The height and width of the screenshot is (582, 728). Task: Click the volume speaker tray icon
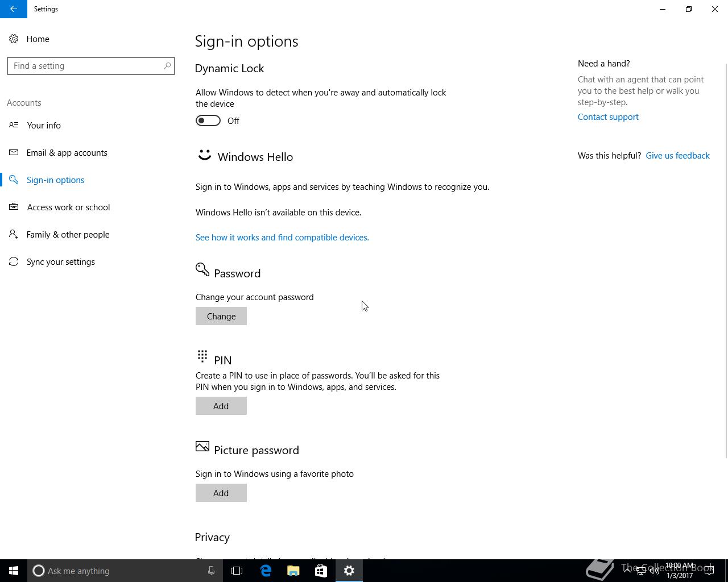click(x=655, y=571)
